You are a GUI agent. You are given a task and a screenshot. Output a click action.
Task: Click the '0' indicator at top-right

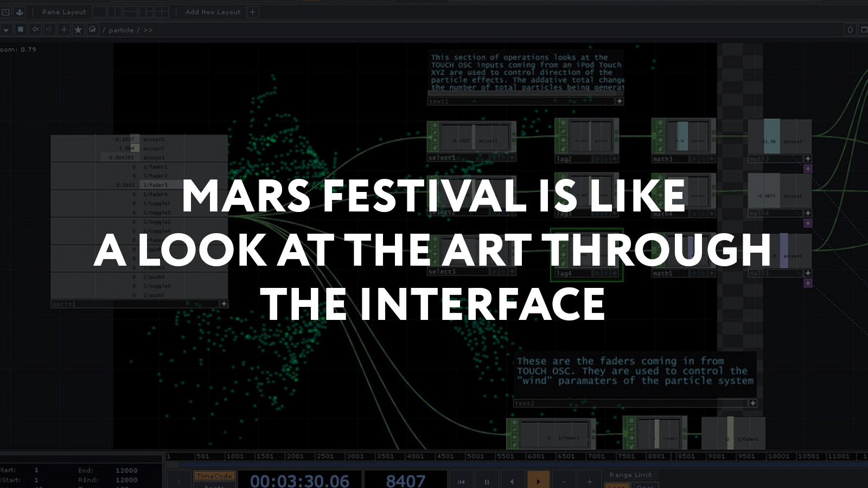[850, 30]
